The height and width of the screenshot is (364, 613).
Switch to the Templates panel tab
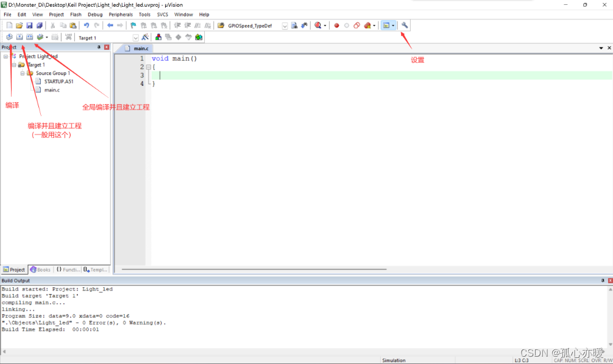tap(96, 270)
